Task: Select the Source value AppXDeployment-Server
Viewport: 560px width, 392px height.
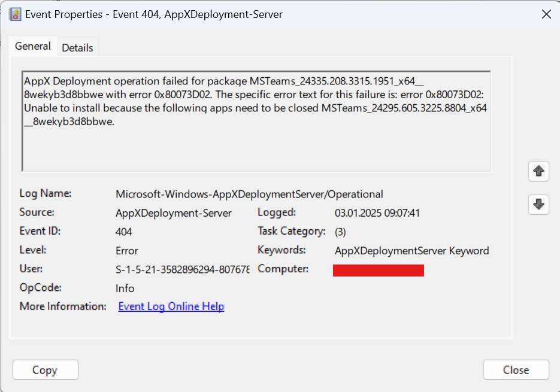Action: tap(174, 213)
